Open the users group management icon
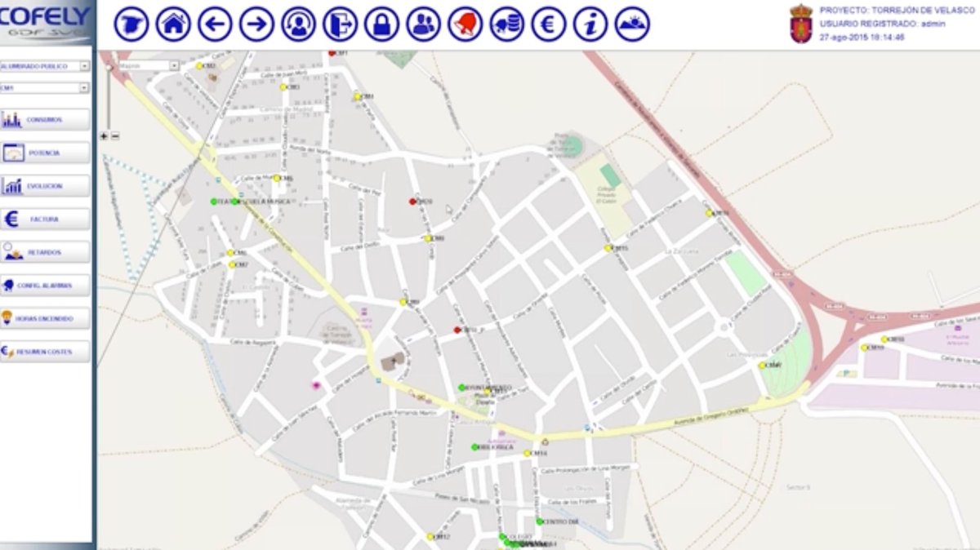Screen dimensions: 980x550 point(422,22)
